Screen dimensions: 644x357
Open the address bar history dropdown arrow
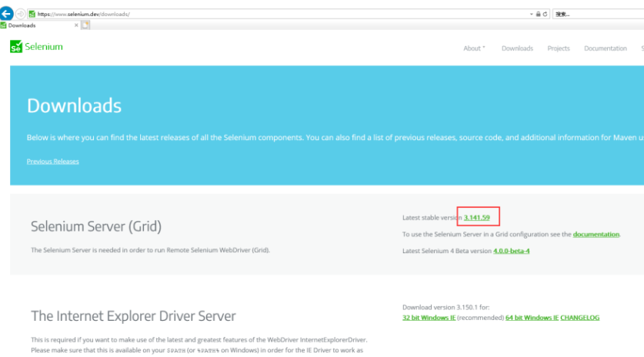pos(532,14)
